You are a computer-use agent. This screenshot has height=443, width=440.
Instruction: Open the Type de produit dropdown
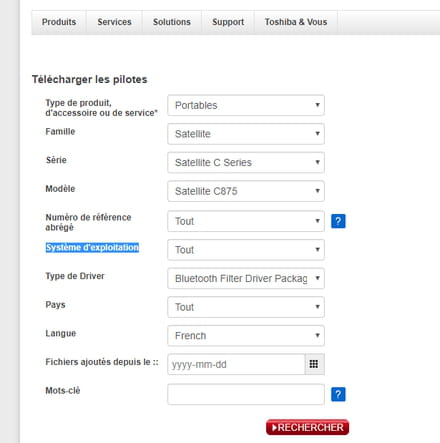coord(246,105)
